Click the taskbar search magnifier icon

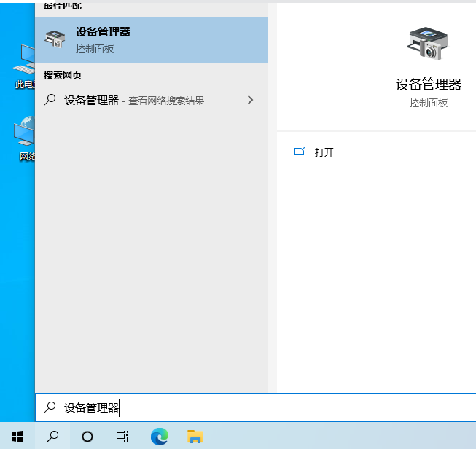click(52, 437)
